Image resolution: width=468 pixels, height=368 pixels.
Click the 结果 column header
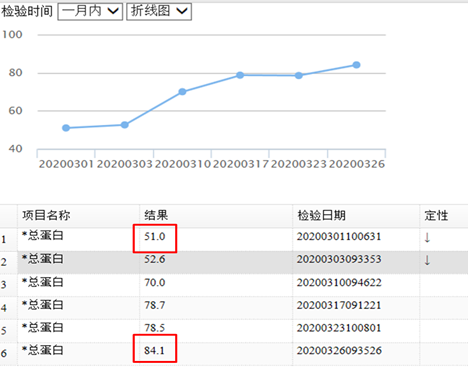[x=156, y=215]
